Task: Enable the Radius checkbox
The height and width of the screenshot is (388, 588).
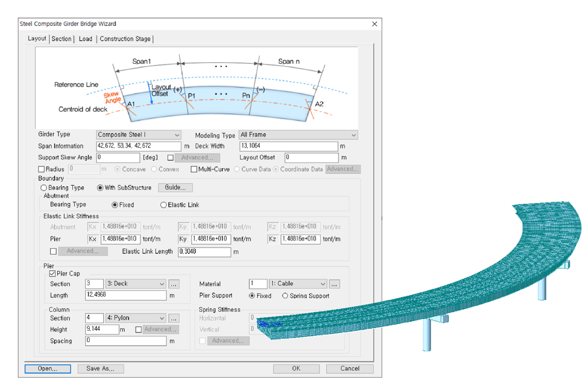Action: (x=42, y=169)
